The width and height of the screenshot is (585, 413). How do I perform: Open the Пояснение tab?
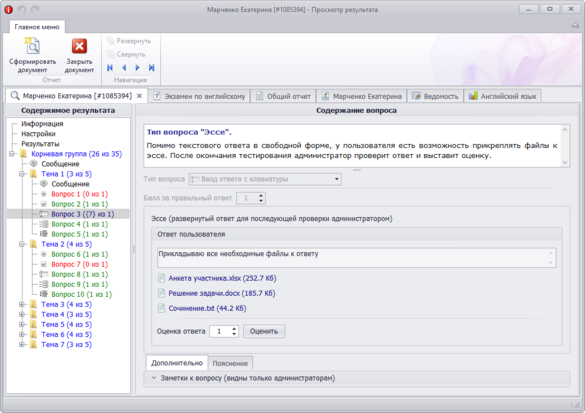(x=230, y=363)
